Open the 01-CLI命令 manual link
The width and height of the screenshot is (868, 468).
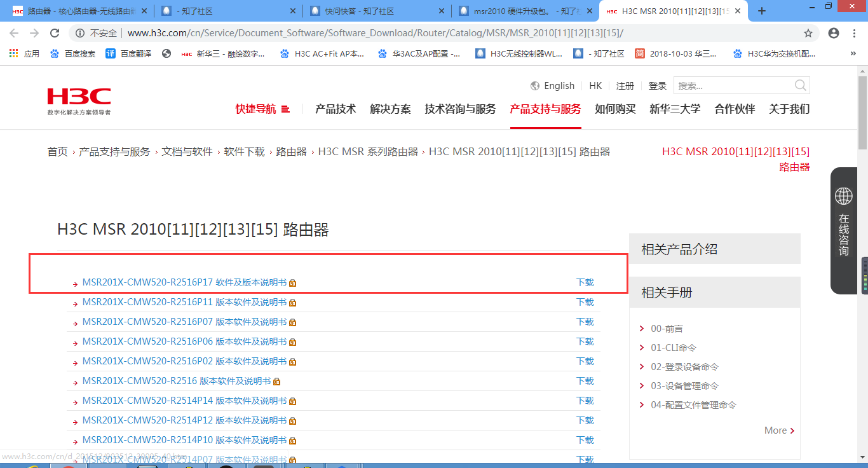[x=674, y=348]
